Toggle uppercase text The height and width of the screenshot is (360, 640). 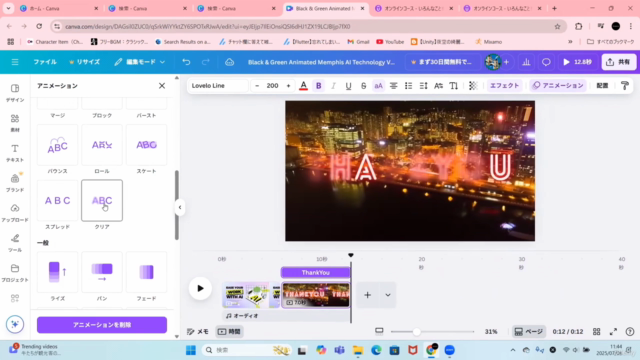[x=378, y=86]
